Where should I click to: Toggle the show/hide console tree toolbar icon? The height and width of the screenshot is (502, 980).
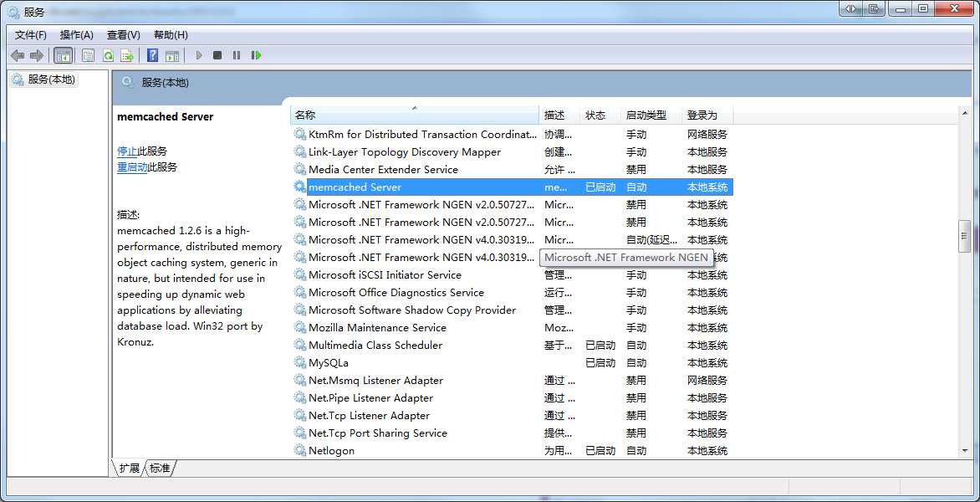point(64,56)
